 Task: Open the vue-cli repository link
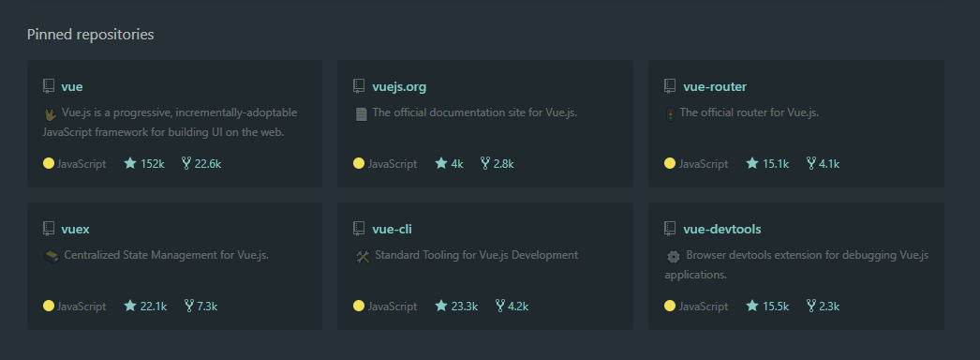click(392, 230)
